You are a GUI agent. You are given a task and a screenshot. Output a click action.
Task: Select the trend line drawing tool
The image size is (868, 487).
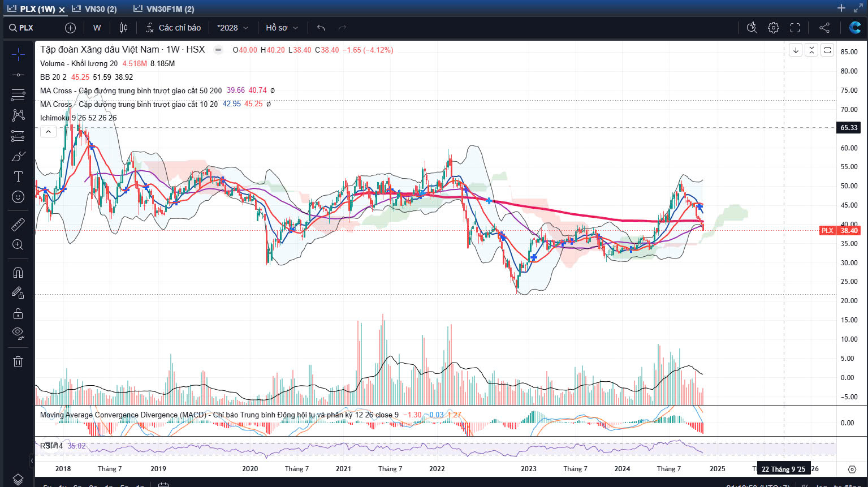coord(18,75)
